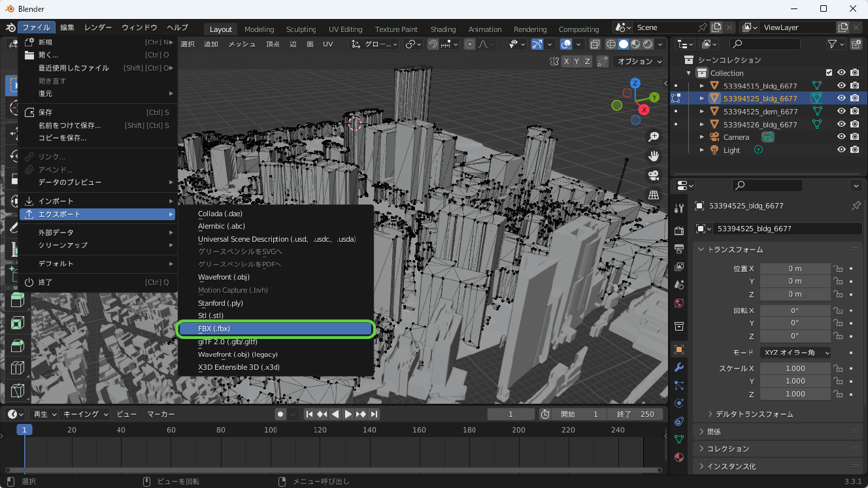
Task: Click the 位置 X value slider
Action: (x=795, y=268)
